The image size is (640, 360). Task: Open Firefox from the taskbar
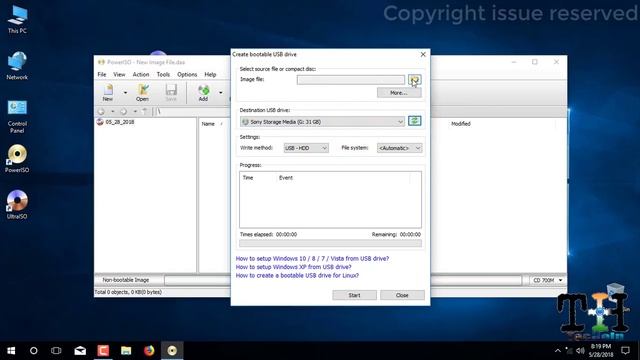(149, 351)
